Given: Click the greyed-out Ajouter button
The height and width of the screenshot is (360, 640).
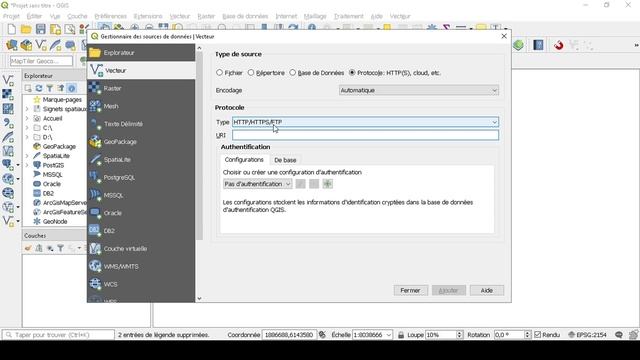Looking at the screenshot, I should coord(448,290).
